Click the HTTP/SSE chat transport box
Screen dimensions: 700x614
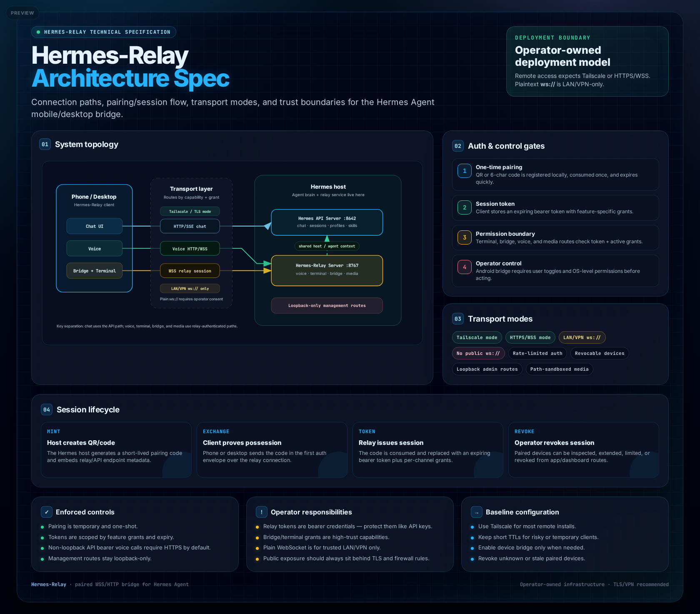(190, 226)
